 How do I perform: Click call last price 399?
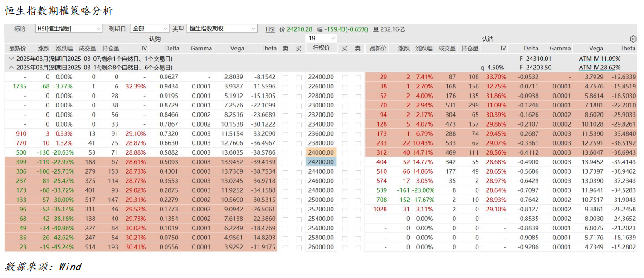tap(21, 162)
